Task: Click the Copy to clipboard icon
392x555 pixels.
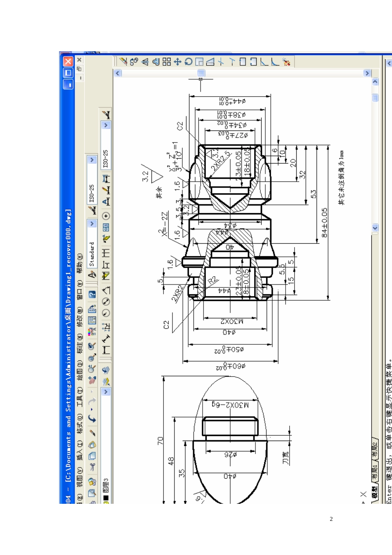Action: click(x=92, y=456)
